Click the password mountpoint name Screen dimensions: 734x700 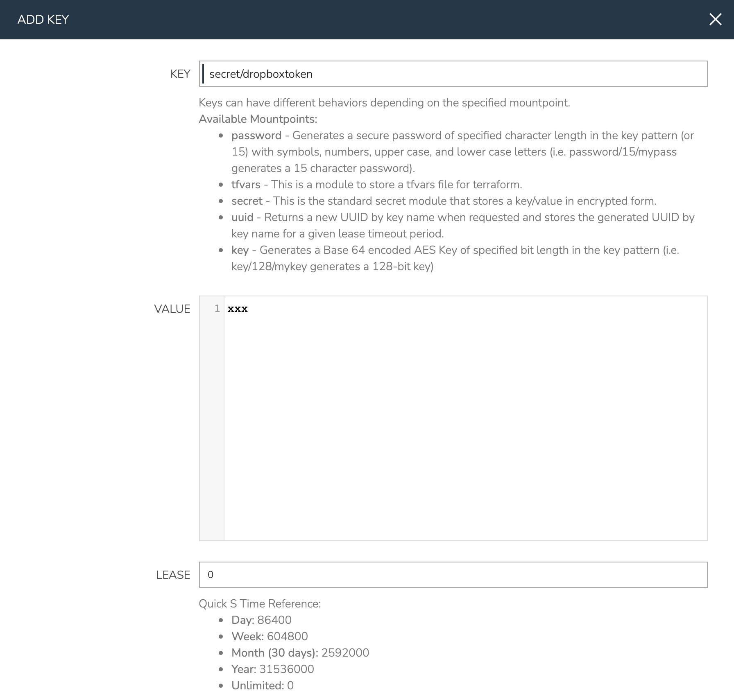[x=256, y=135]
